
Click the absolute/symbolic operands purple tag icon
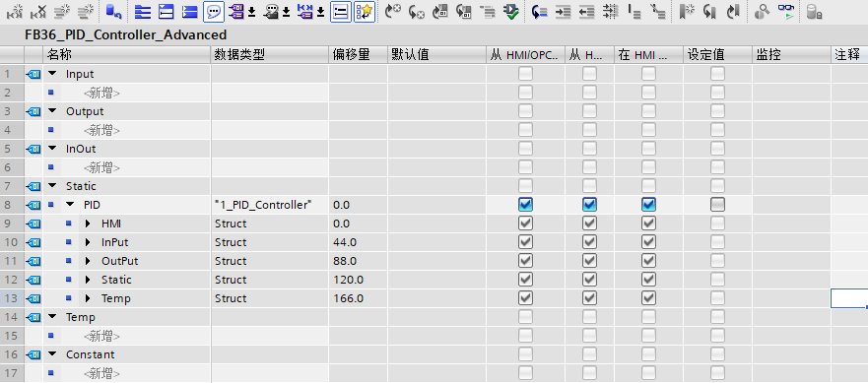(236, 11)
